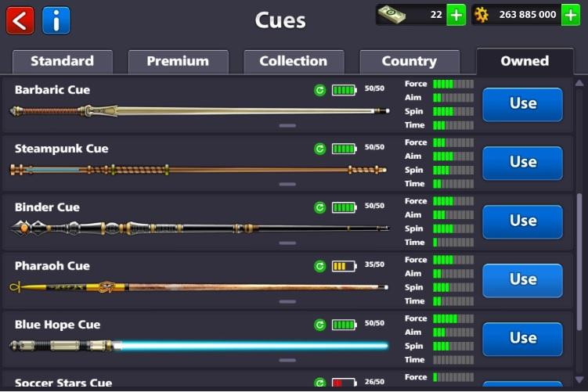Click the scroll up arrow
Image resolution: width=588 pixels, height=392 pixels.
pos(579,83)
